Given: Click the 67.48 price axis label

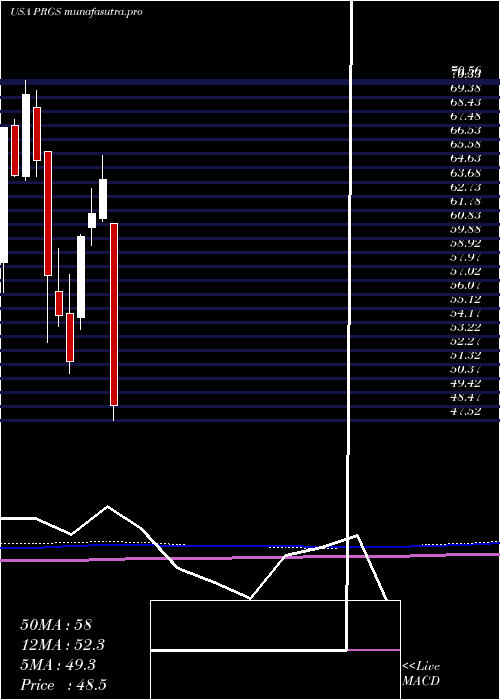Looking at the screenshot, I should coord(465,116).
